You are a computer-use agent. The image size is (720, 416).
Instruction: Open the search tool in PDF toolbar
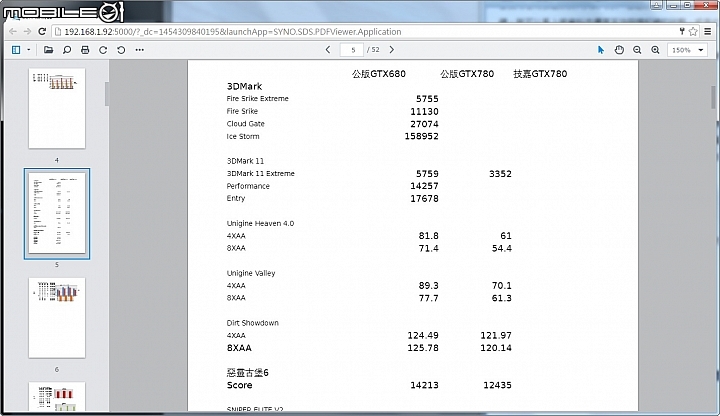coord(67,50)
